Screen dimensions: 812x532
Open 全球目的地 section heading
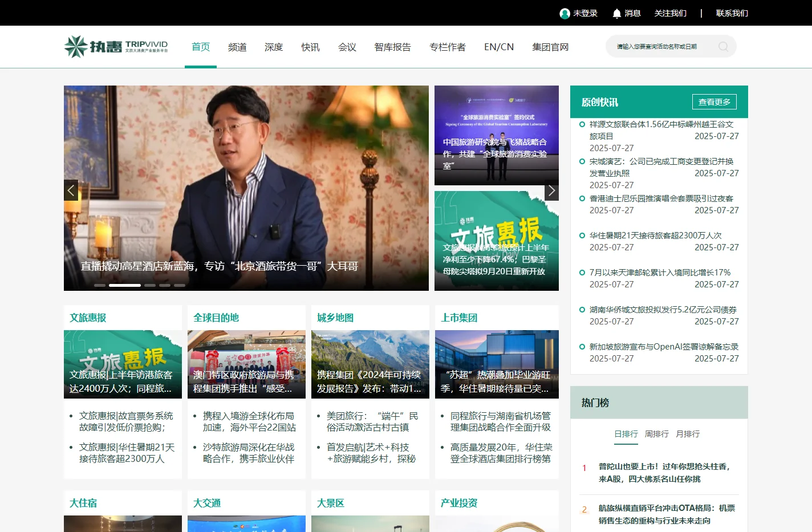coord(216,318)
